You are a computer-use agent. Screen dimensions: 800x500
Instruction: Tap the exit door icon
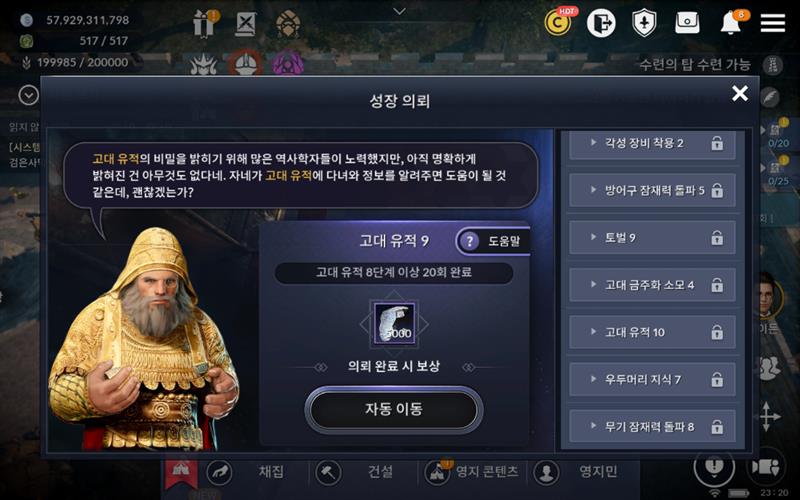pyautogui.click(x=601, y=23)
